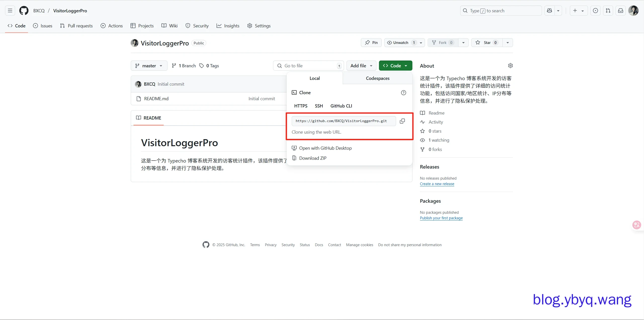Switch to the Actions tab

tap(112, 26)
